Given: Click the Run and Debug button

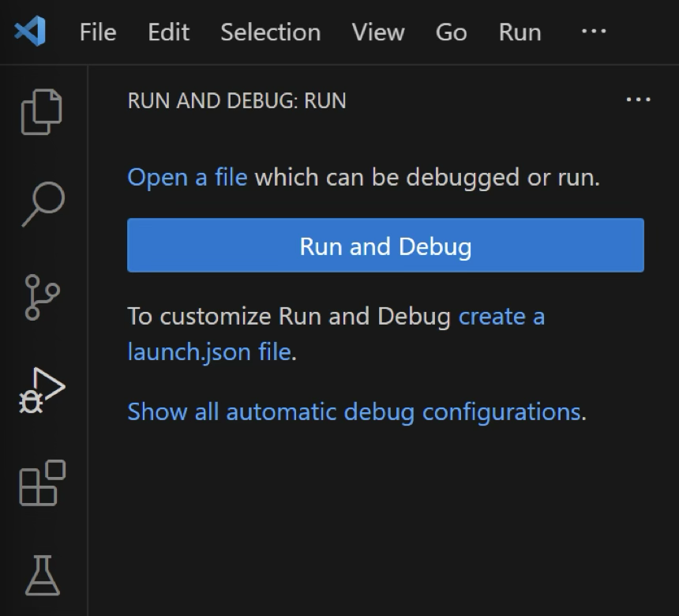Looking at the screenshot, I should (385, 246).
